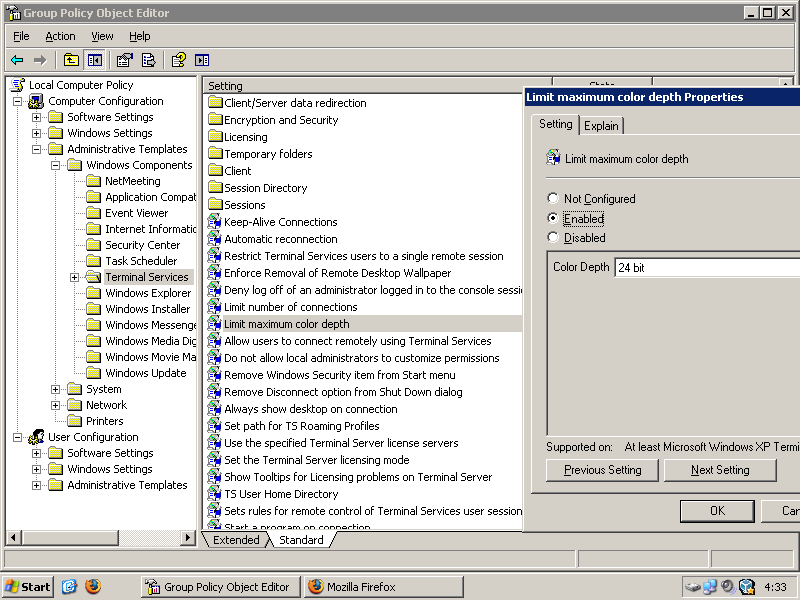Expand Software Settings under Computer Configuration

(x=36, y=117)
